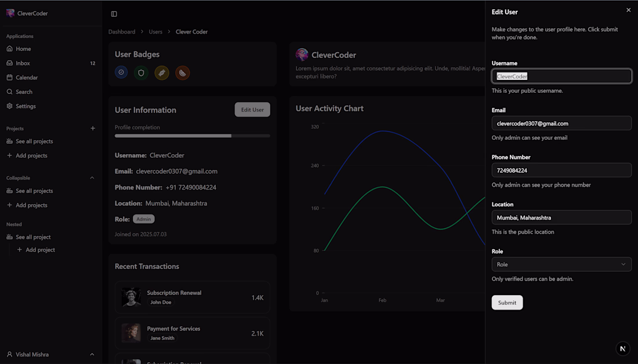Click the Only verified users can be admin note
The height and width of the screenshot is (364, 638).
532,279
